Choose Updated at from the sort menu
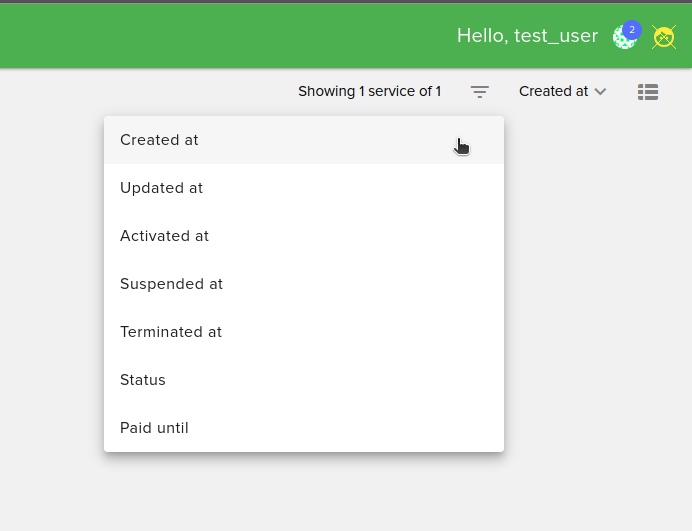 point(162,188)
